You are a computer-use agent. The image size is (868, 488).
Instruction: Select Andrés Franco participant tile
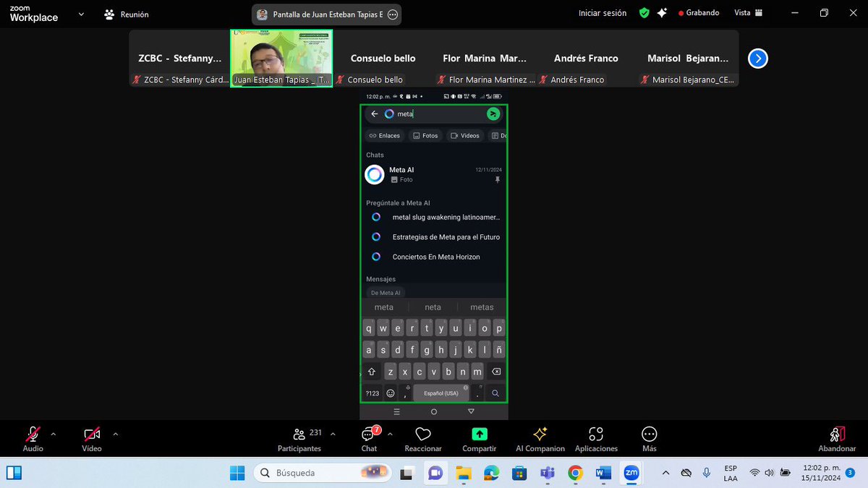(587, 59)
